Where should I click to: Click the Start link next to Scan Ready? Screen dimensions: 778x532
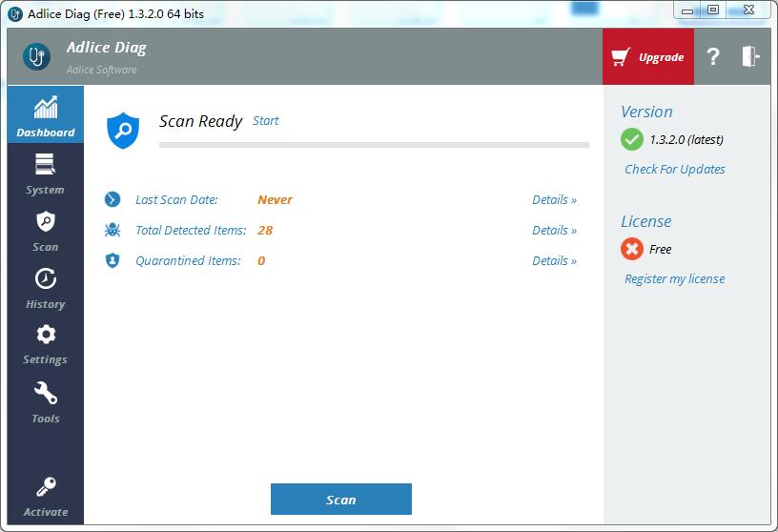(266, 120)
